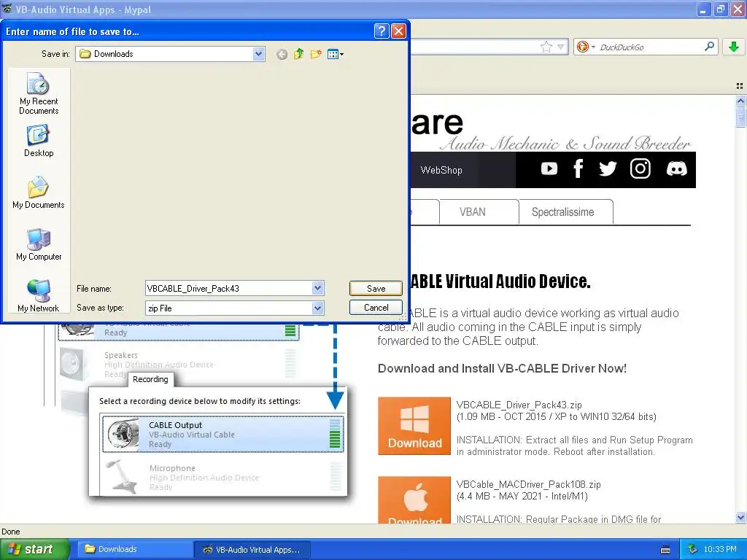
Task: Expand the File name history dropdown
Action: pyautogui.click(x=318, y=288)
